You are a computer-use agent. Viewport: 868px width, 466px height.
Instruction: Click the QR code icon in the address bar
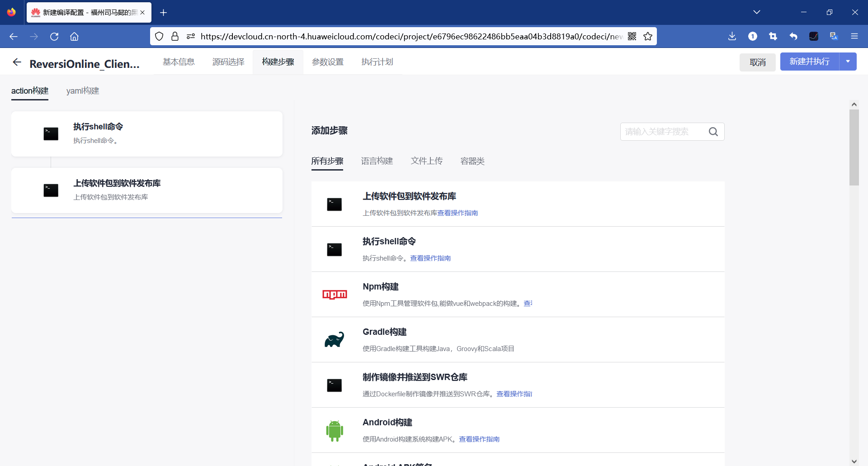(x=632, y=36)
